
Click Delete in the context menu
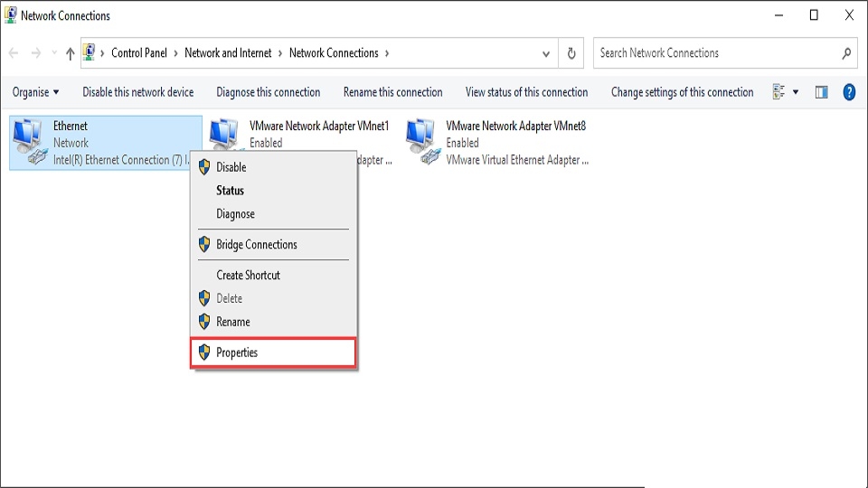(x=273, y=298)
